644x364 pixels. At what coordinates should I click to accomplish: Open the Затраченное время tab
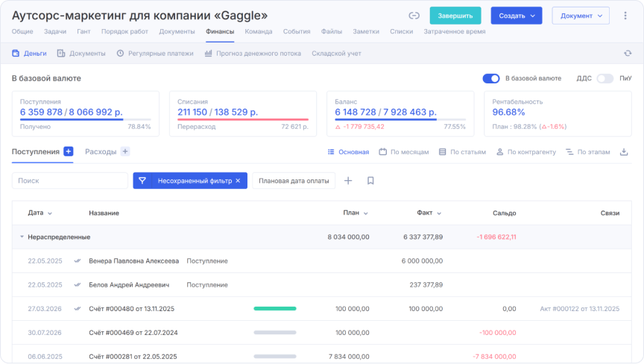[x=454, y=31]
